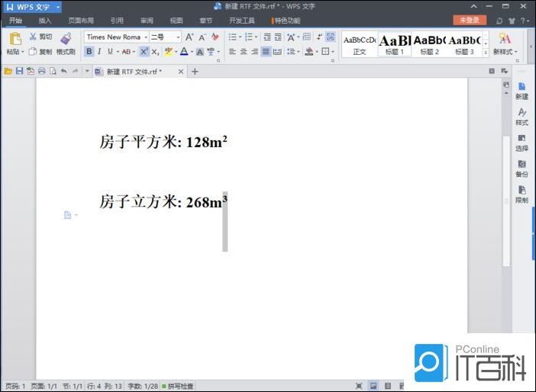536x392 pixels.
Task: Open the bullet list dropdown arrow
Action: [240, 37]
